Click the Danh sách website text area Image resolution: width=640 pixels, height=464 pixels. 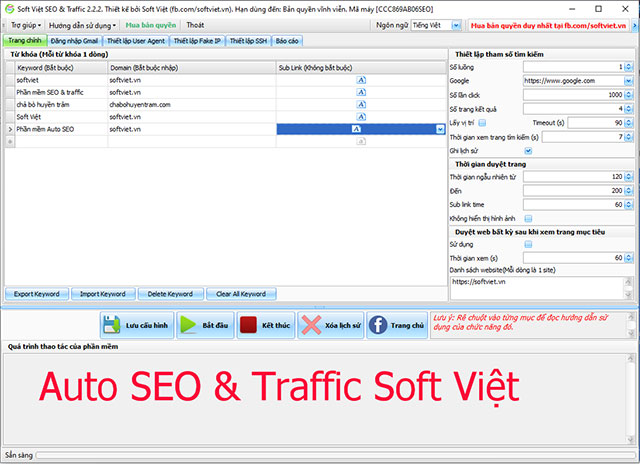(537, 288)
